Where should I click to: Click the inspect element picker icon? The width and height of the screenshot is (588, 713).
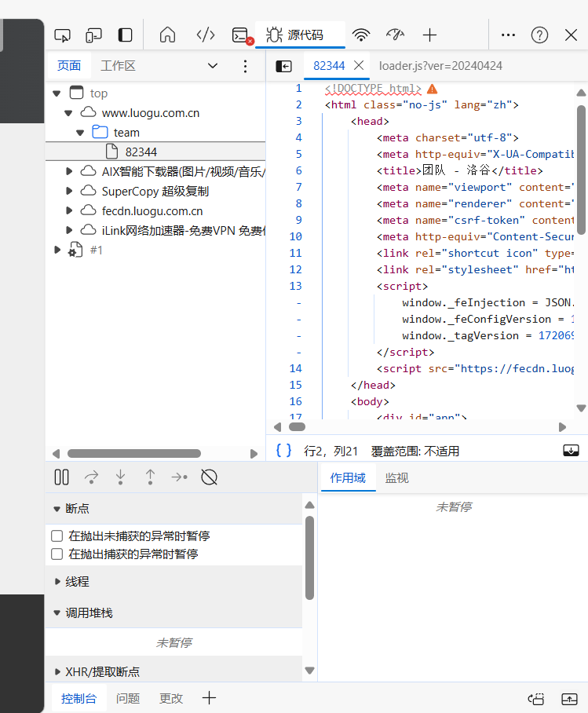[x=62, y=35]
